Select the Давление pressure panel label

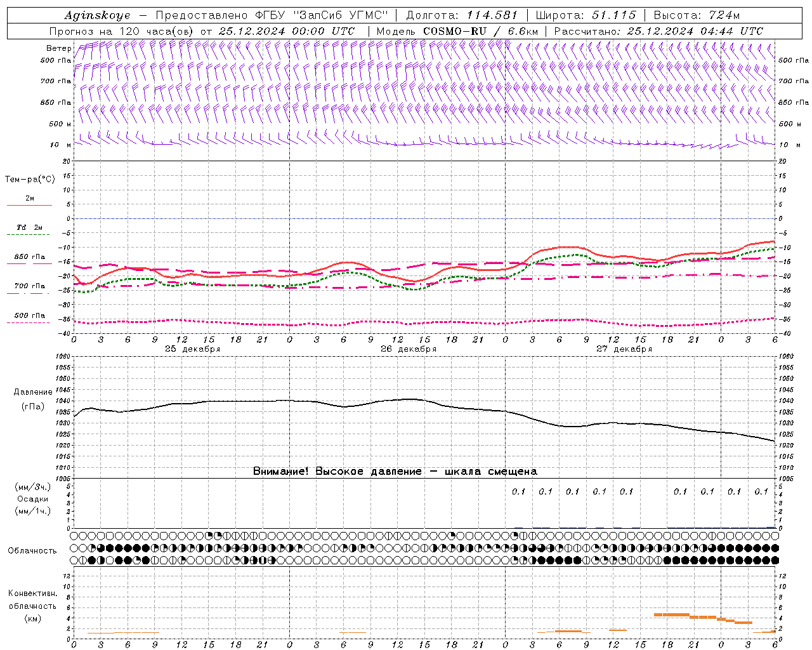coord(32,392)
